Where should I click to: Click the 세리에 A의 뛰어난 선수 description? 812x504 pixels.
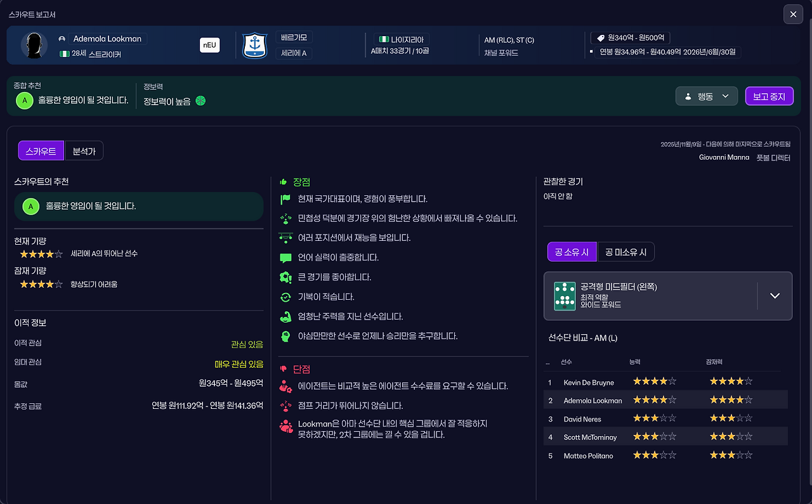[104, 254]
